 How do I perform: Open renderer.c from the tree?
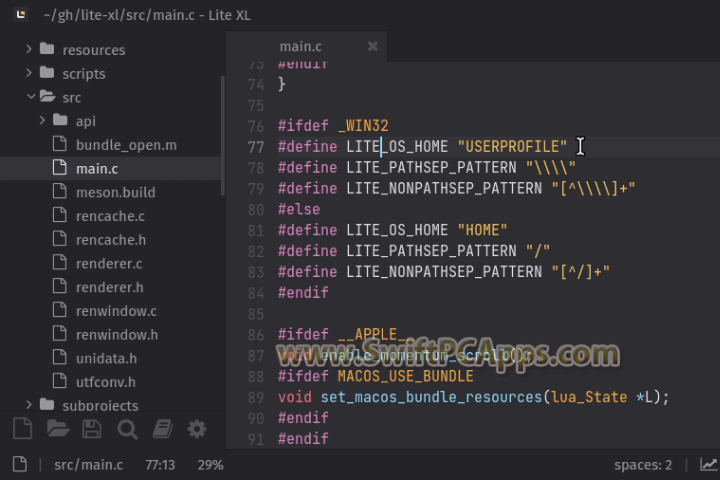tap(109, 264)
